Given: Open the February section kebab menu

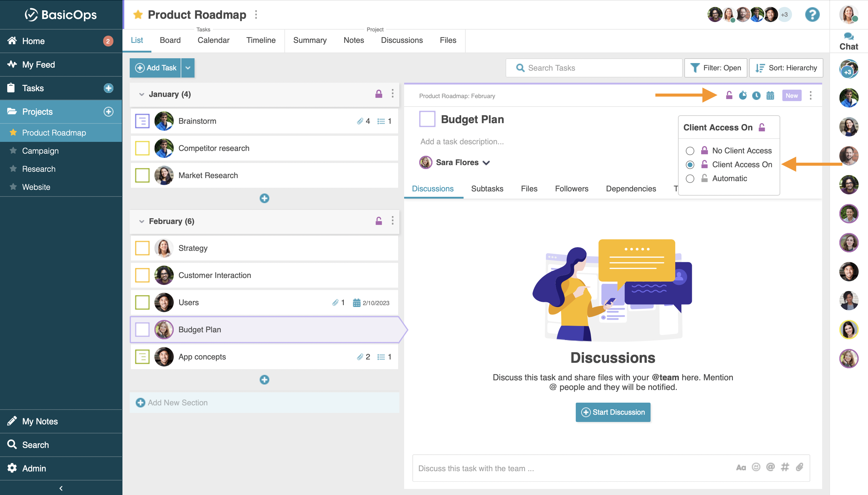Looking at the screenshot, I should pyautogui.click(x=392, y=221).
